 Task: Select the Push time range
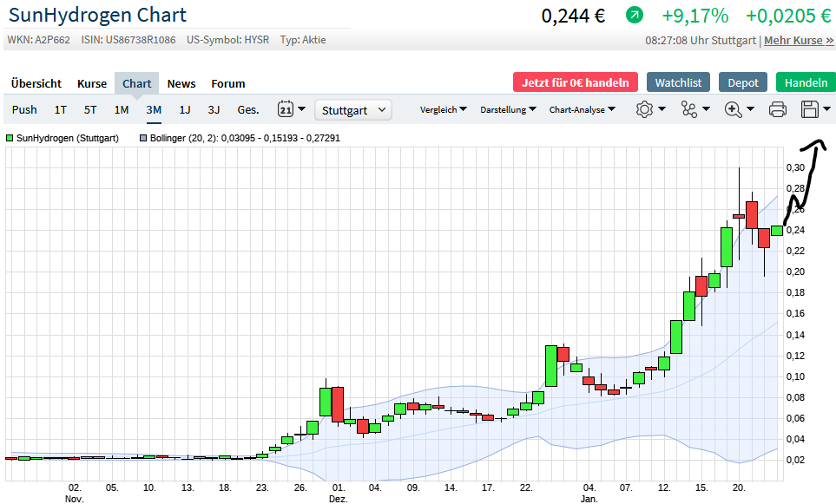24,110
